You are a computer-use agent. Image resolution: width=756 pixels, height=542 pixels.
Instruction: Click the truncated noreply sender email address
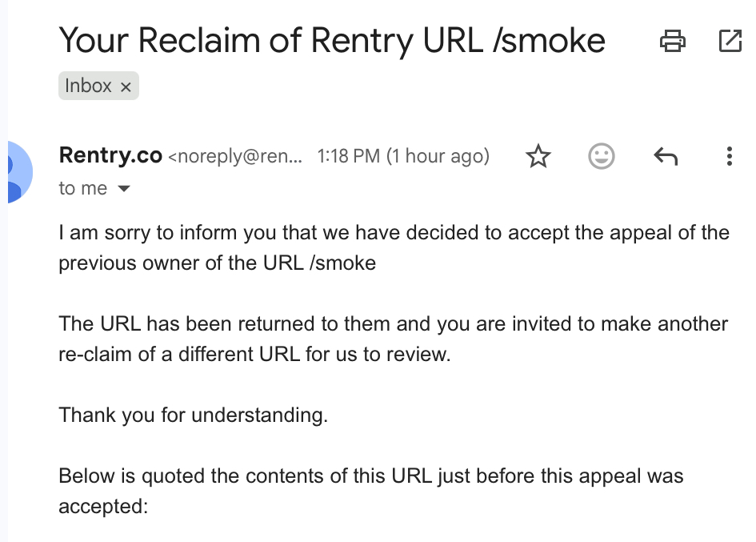pyautogui.click(x=235, y=156)
